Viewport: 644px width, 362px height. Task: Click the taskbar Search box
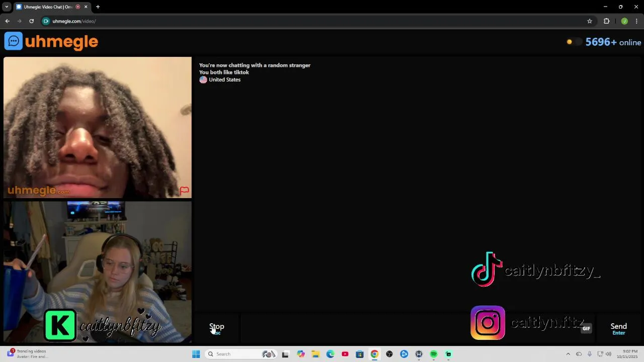click(242, 354)
